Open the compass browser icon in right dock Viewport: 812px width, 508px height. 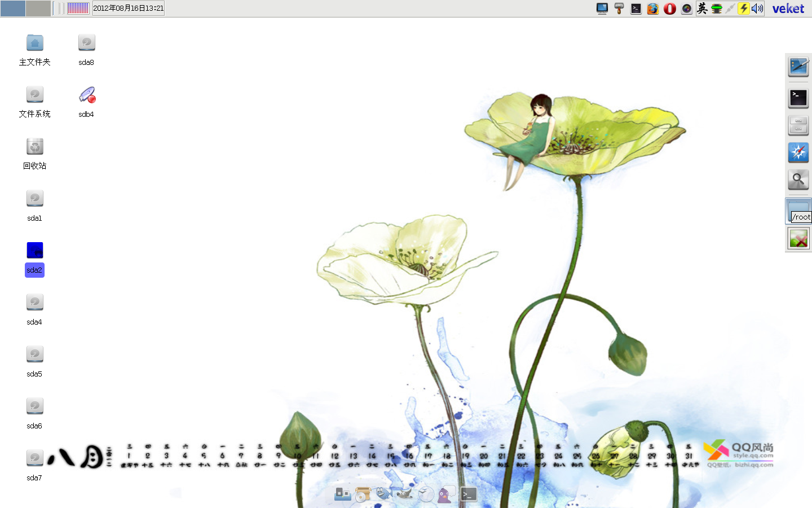798,152
